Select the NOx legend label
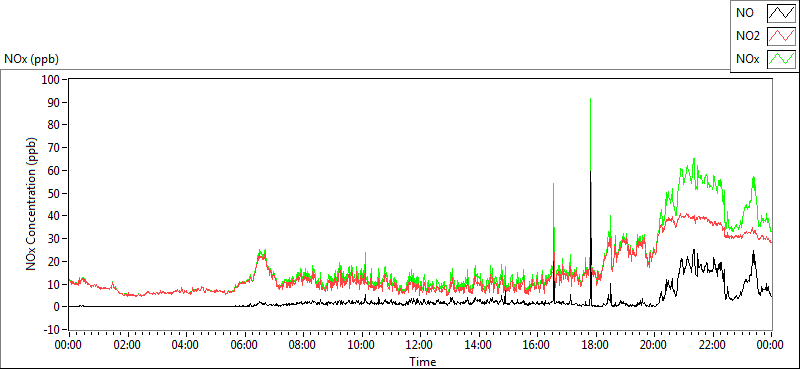Image resolution: width=800 pixels, height=369 pixels. tap(747, 59)
